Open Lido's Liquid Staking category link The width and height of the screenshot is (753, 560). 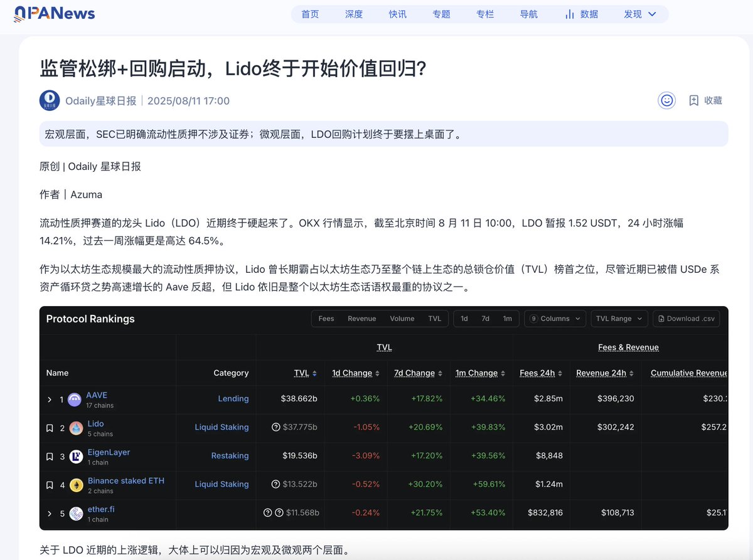222,427
